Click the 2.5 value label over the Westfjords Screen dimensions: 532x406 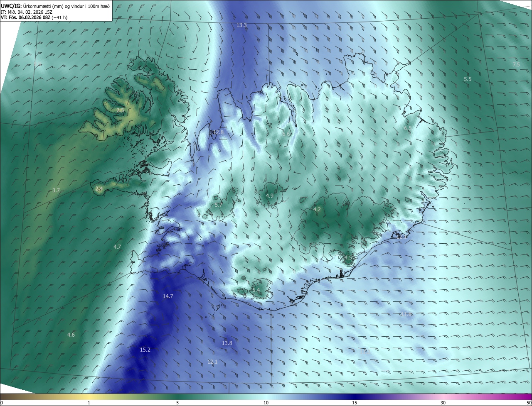pos(120,110)
